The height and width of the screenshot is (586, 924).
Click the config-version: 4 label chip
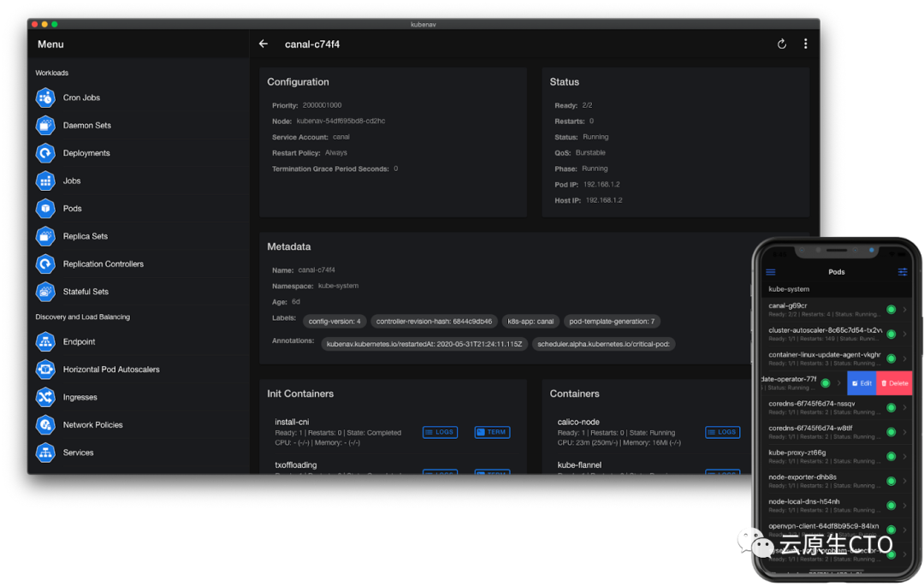coord(335,322)
